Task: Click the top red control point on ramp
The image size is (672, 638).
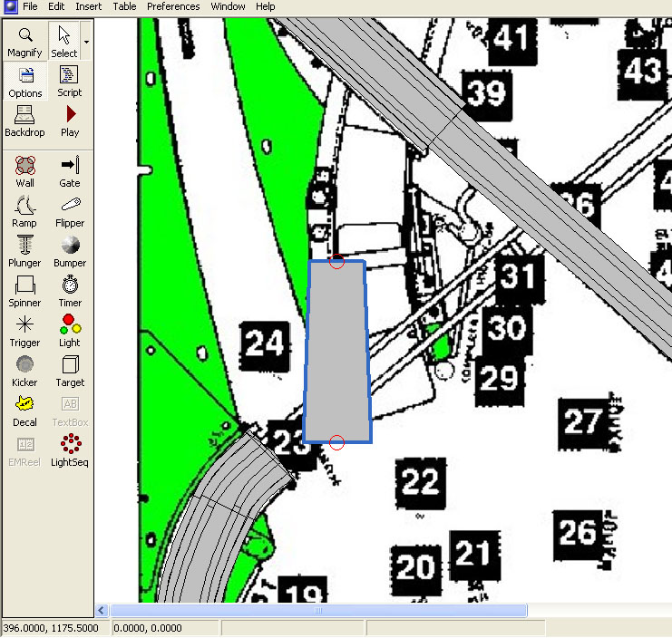Action: coord(336,262)
